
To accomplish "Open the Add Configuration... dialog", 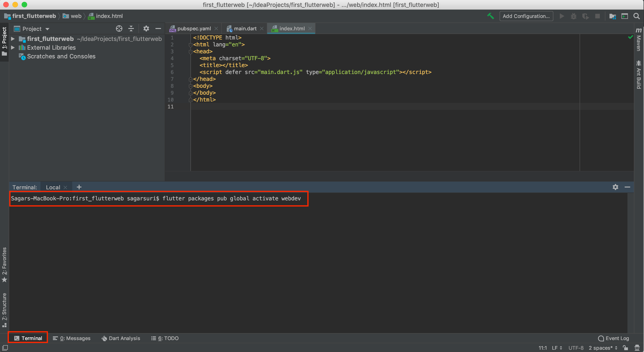I will (526, 16).
